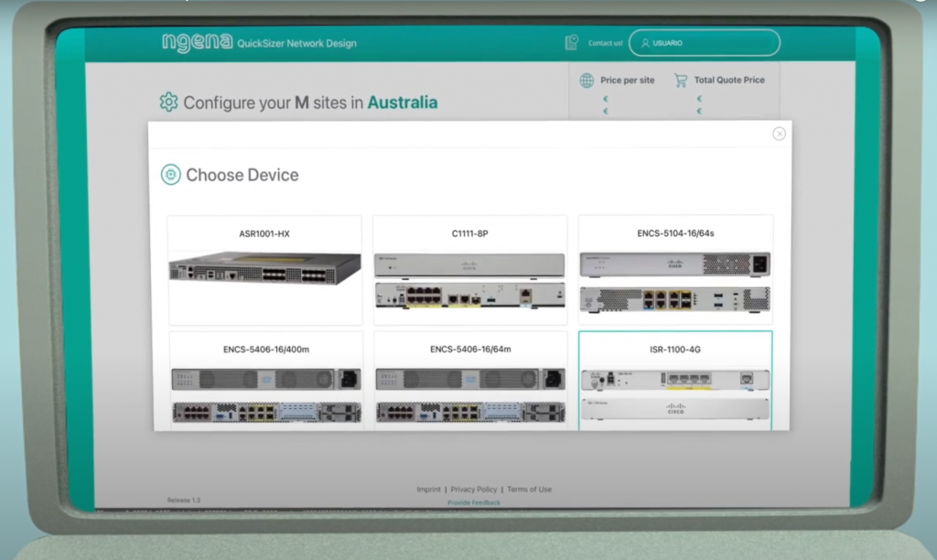Viewport: 937px width, 560px height.
Task: Click the configure gear icon
Action: click(x=168, y=102)
